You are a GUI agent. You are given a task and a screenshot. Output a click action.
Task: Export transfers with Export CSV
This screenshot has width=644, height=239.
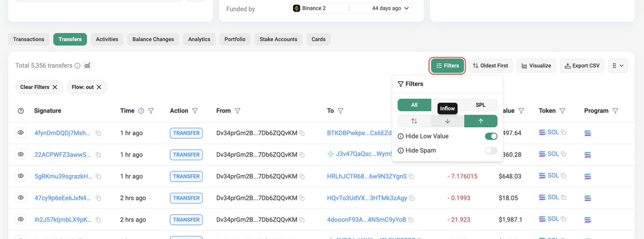pyautogui.click(x=583, y=66)
